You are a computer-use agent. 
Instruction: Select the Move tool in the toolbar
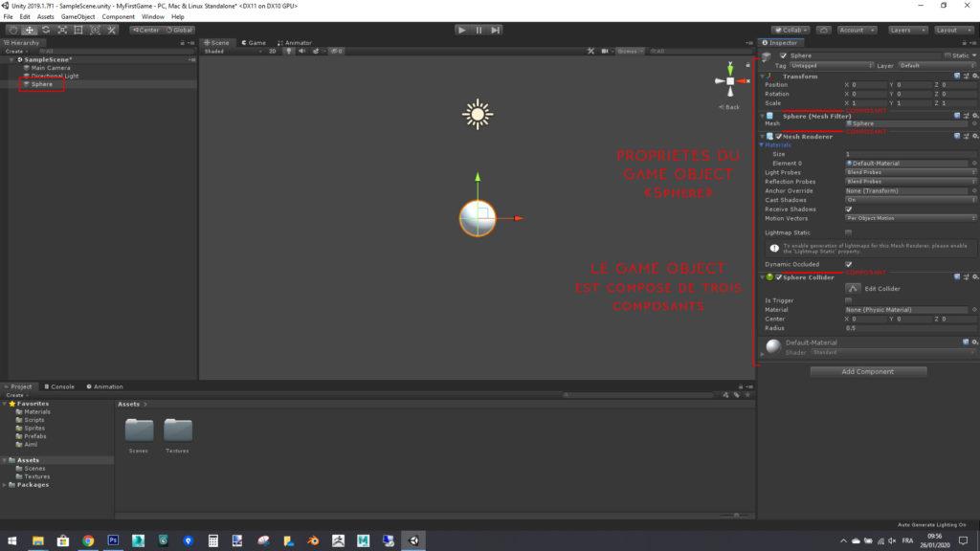coord(28,30)
